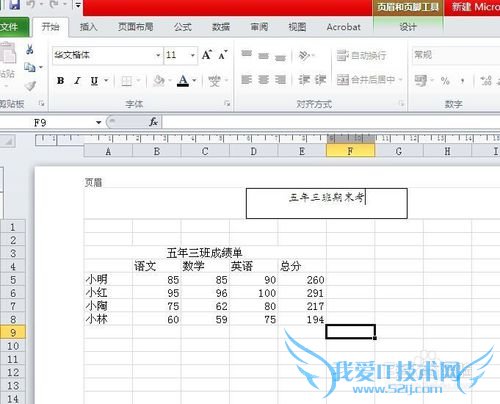Increase indent
Screen dimensions: 500x404
pyautogui.click(x=320, y=80)
